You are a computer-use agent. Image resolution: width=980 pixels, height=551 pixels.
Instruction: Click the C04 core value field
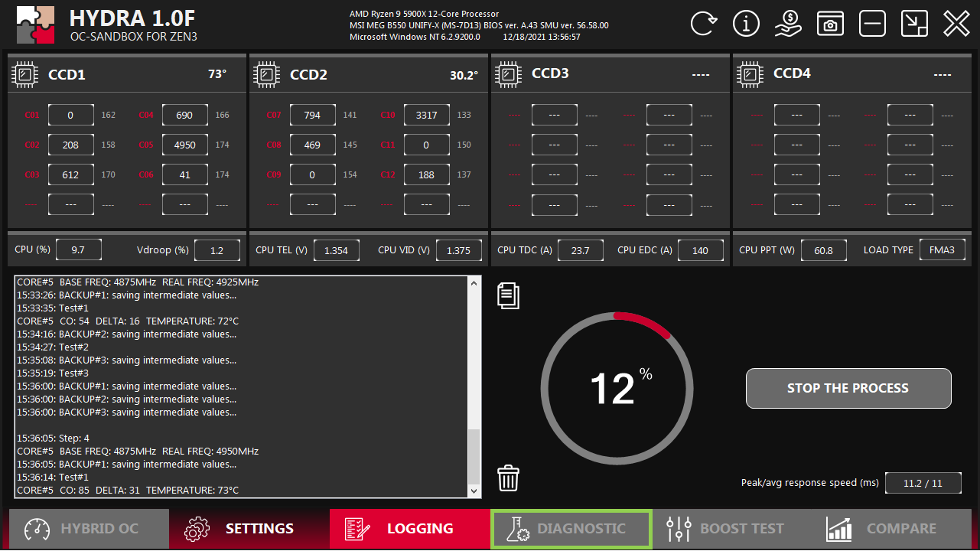pos(184,116)
